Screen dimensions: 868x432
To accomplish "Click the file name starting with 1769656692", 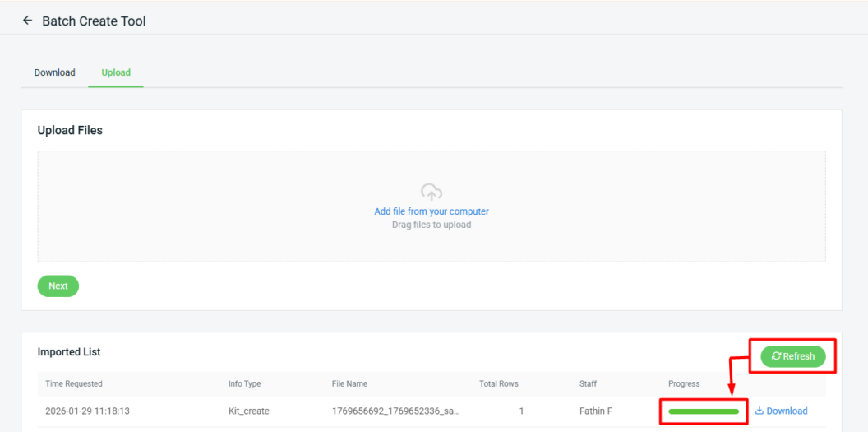I will pyautogui.click(x=395, y=411).
